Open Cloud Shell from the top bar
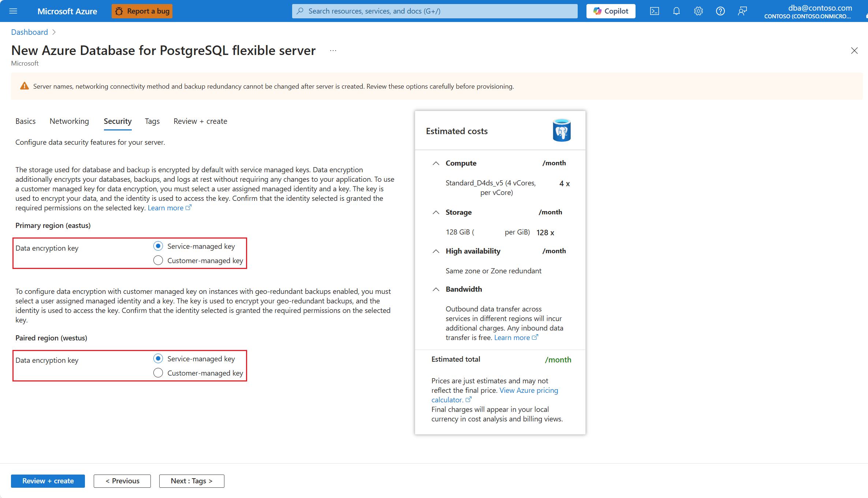This screenshot has height=498, width=868. click(x=654, y=11)
